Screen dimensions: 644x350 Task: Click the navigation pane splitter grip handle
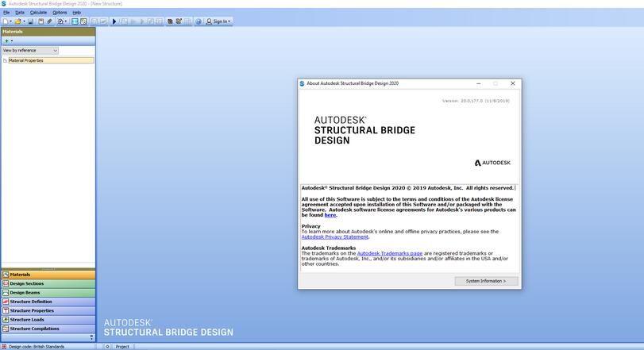[x=48, y=269]
